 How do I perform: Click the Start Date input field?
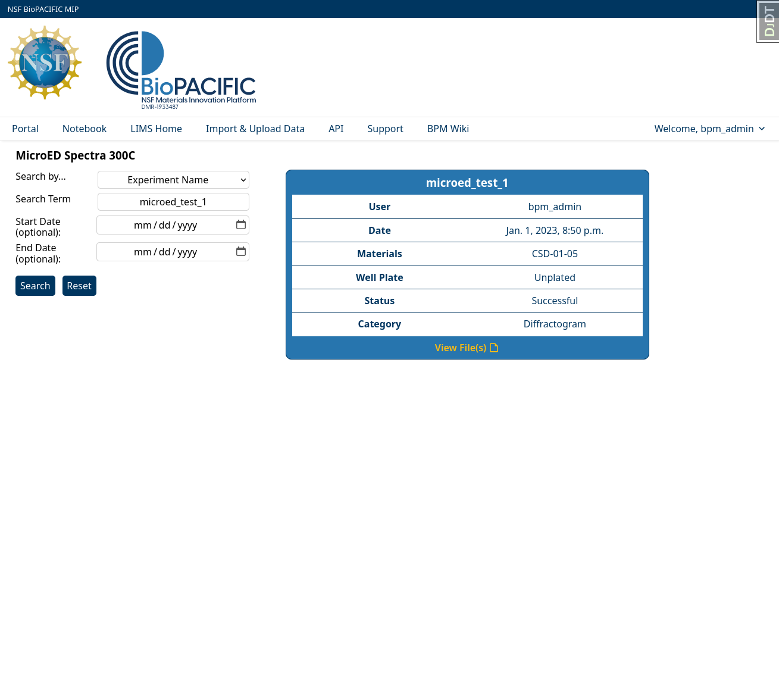coord(167,224)
